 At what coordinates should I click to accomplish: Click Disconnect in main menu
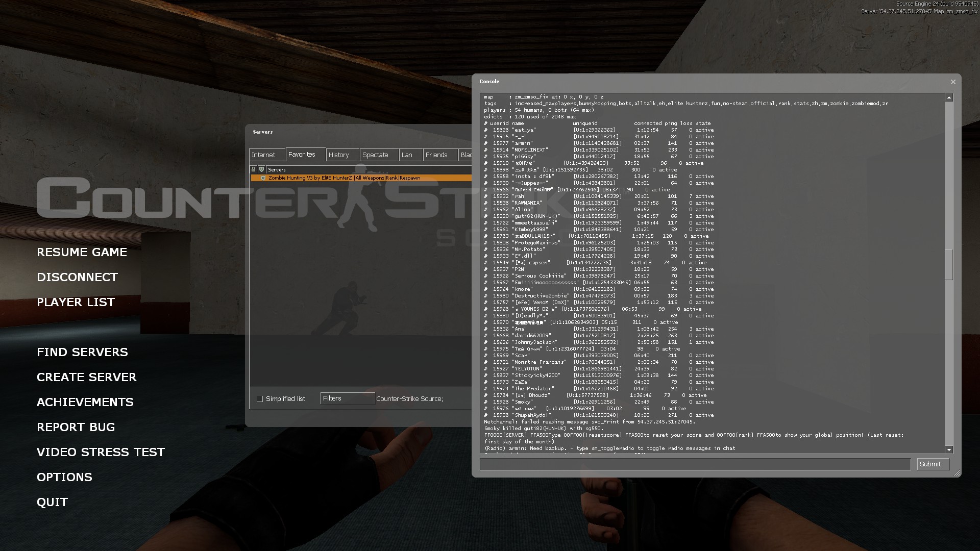pos(77,277)
